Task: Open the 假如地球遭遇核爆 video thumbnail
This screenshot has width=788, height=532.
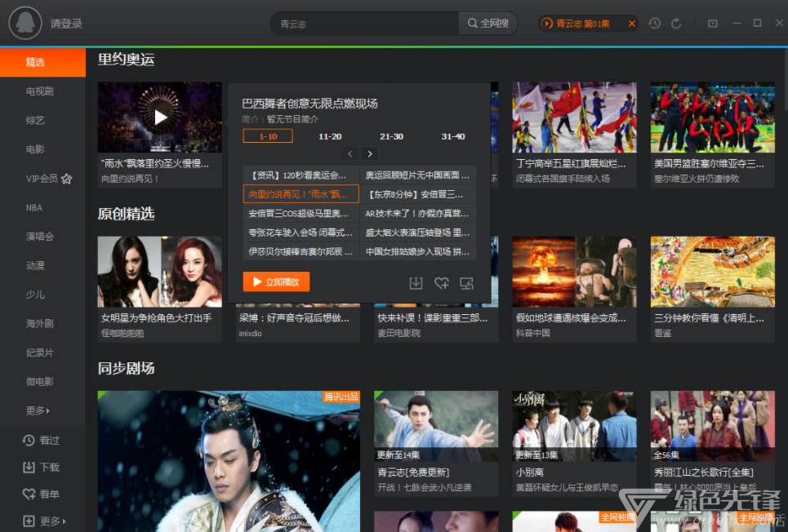Action: [574, 272]
